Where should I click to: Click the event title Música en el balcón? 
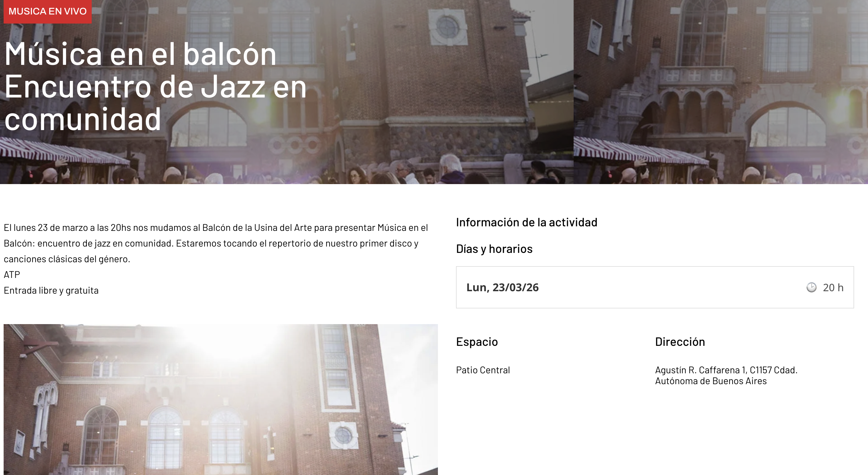point(140,54)
